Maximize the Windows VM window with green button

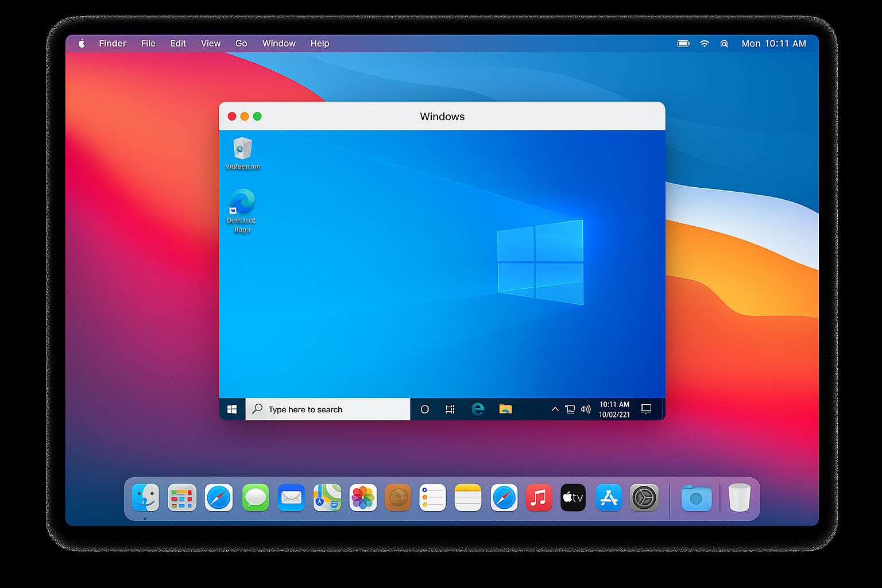[x=257, y=117]
